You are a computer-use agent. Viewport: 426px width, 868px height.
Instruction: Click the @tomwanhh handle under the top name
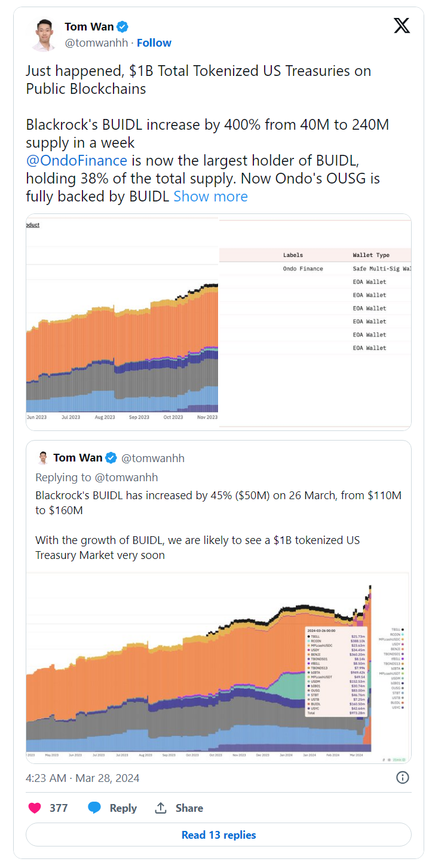97,43
